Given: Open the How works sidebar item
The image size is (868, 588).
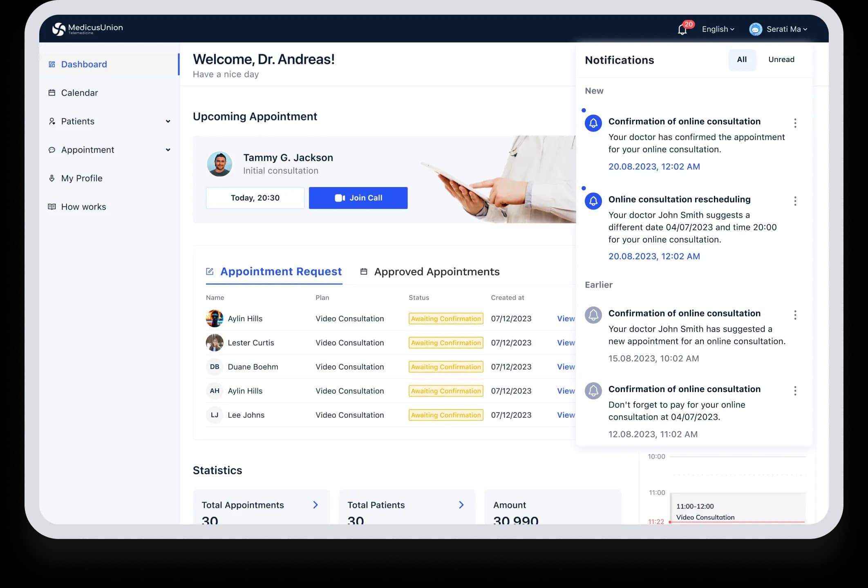Looking at the screenshot, I should pyautogui.click(x=83, y=207).
